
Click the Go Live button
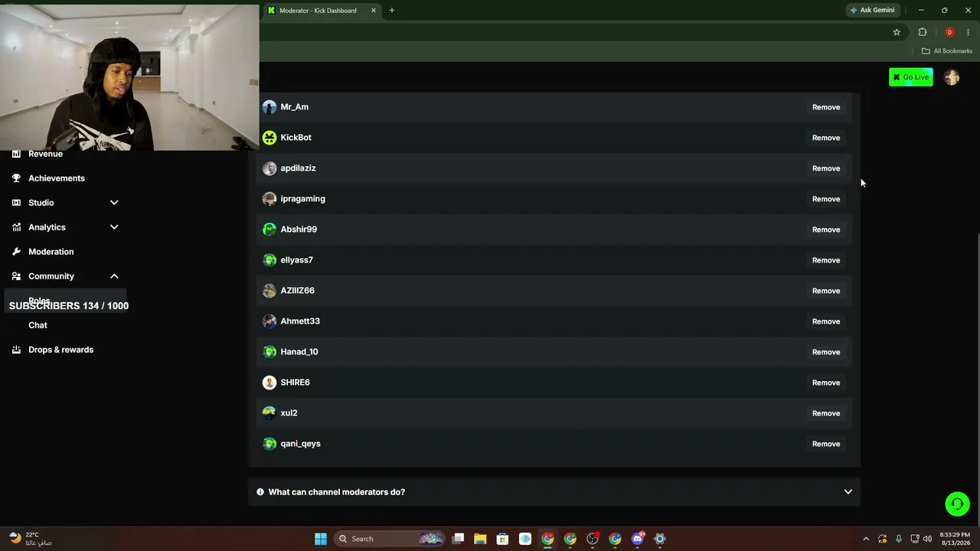(x=911, y=77)
